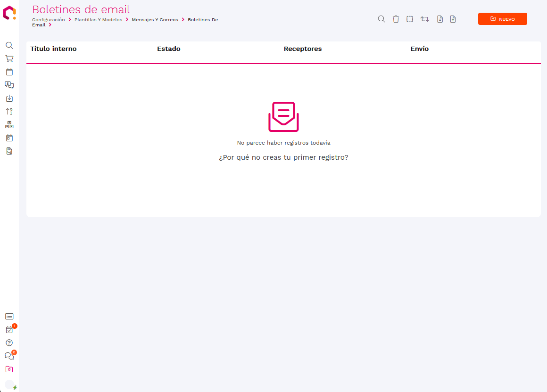Viewport: 547px width, 392px height.
Task: Open the help question mark icon
Action: point(9,343)
